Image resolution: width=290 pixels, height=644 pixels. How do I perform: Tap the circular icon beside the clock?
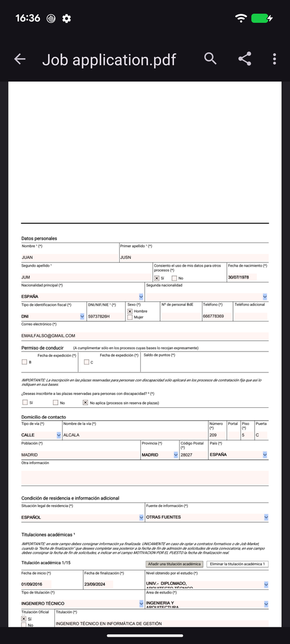pos(51,18)
